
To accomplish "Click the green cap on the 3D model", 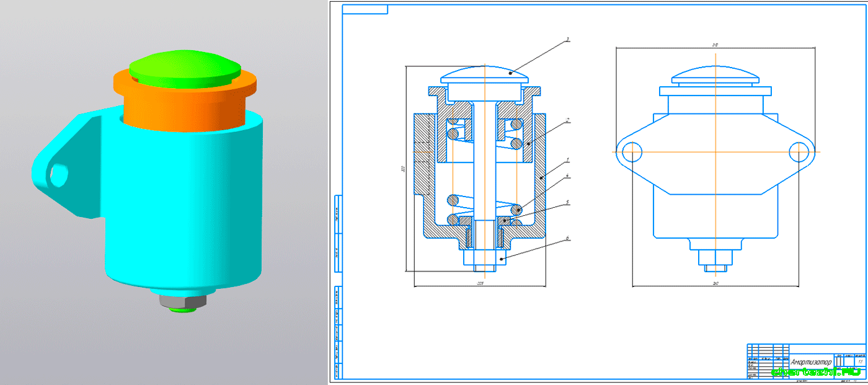I will tap(184, 67).
